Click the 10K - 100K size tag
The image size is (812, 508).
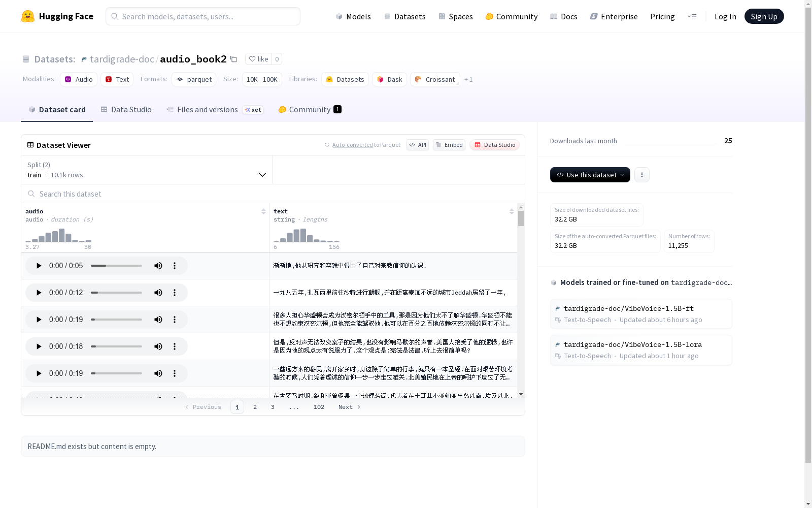[x=262, y=79]
